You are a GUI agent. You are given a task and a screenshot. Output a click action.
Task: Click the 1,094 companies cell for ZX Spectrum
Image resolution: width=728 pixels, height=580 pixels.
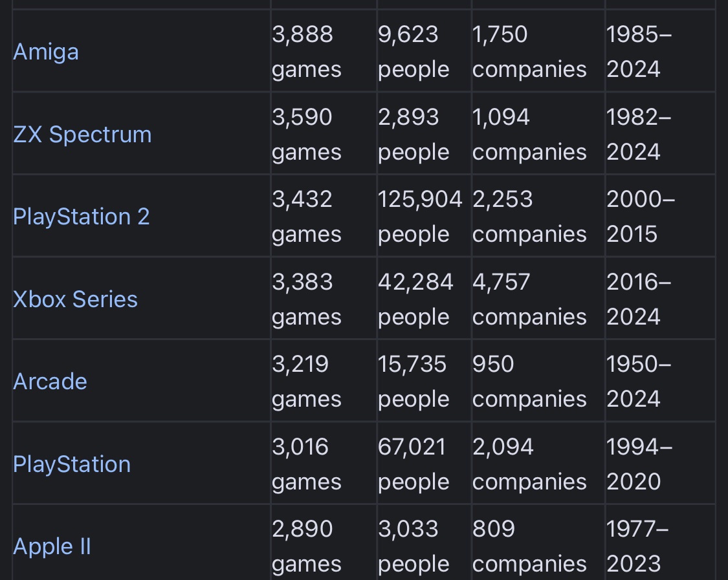click(538, 134)
